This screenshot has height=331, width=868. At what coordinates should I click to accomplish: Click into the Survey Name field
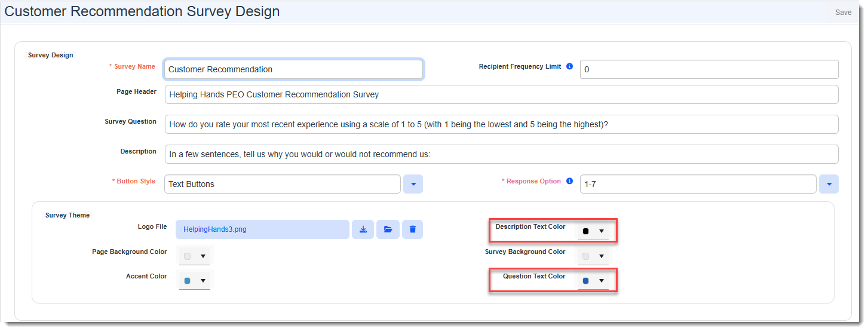coord(293,69)
